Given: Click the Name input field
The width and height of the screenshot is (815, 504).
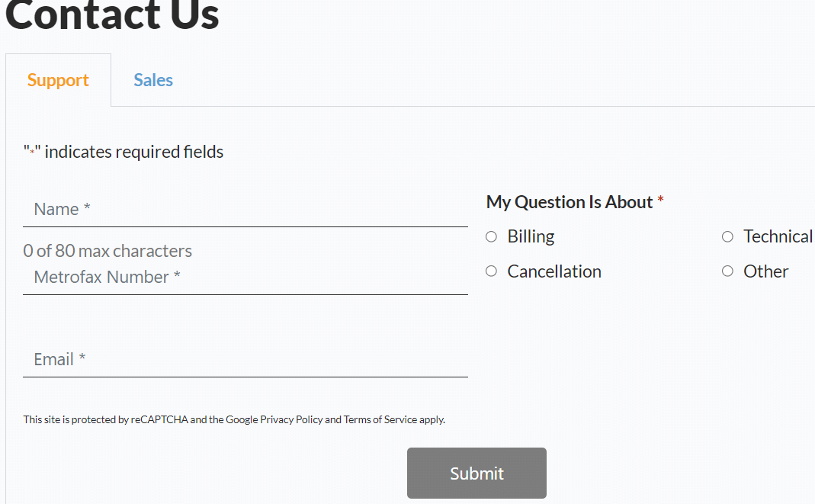Looking at the screenshot, I should click(245, 209).
